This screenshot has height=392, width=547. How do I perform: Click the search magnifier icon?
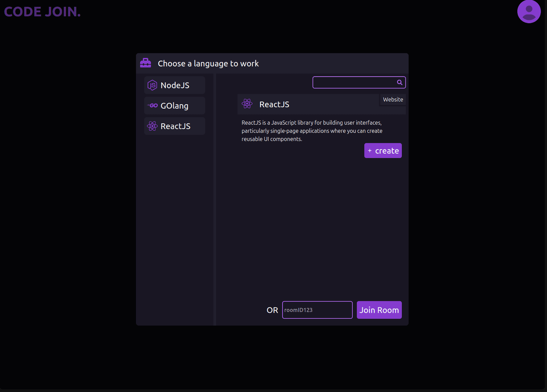pos(400,82)
